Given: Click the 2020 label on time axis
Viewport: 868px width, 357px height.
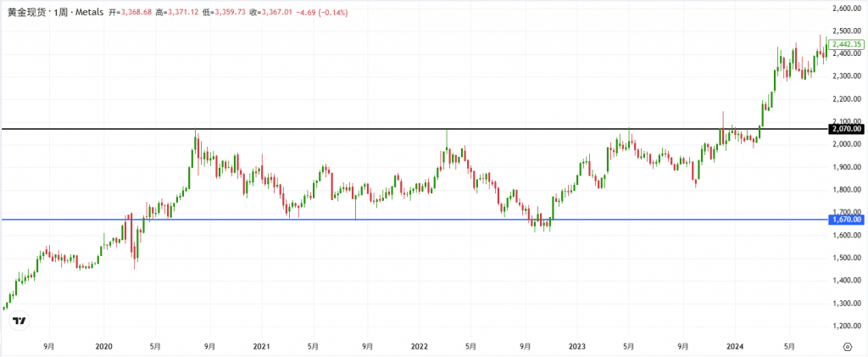Looking at the screenshot, I should 103,346.
